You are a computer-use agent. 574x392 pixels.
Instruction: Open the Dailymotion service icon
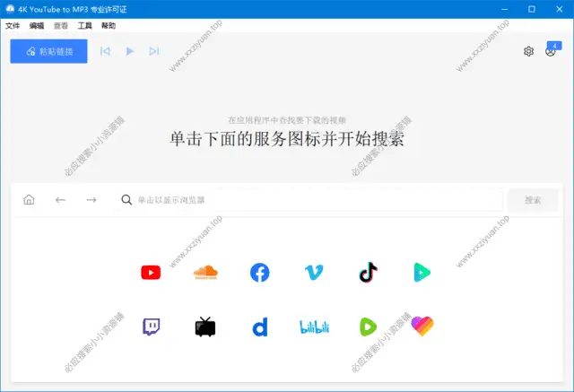260,327
